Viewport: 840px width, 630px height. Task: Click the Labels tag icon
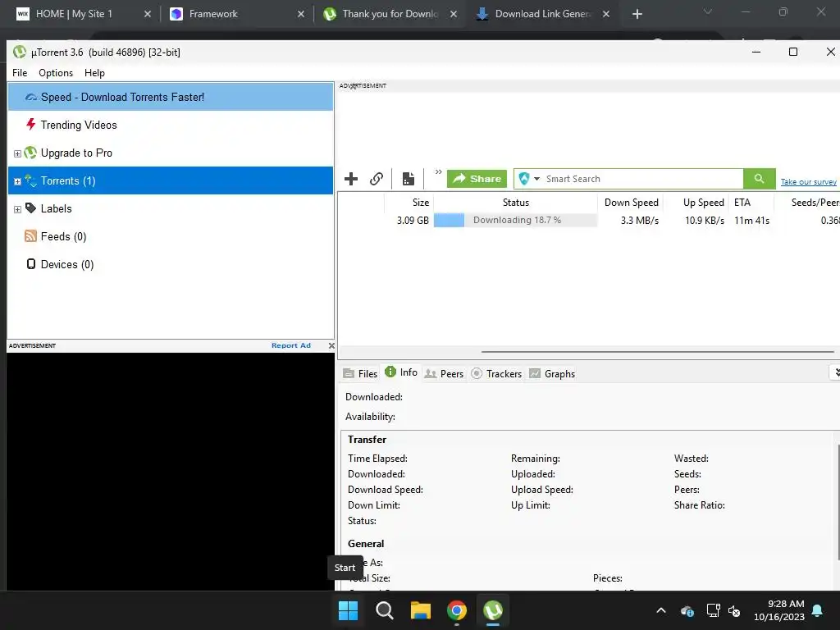click(31, 208)
